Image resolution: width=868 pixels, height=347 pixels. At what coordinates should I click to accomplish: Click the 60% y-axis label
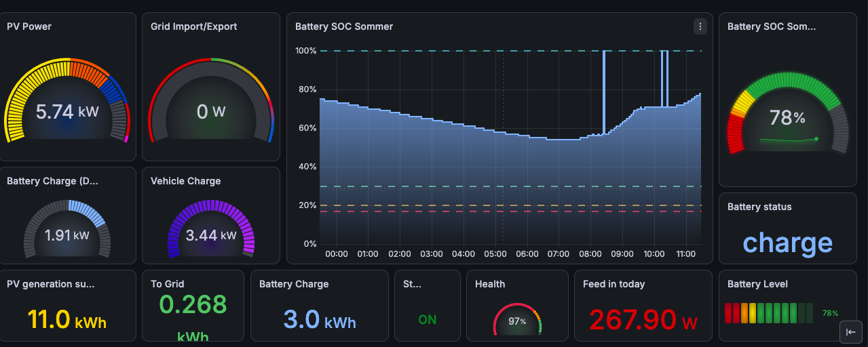(x=307, y=128)
